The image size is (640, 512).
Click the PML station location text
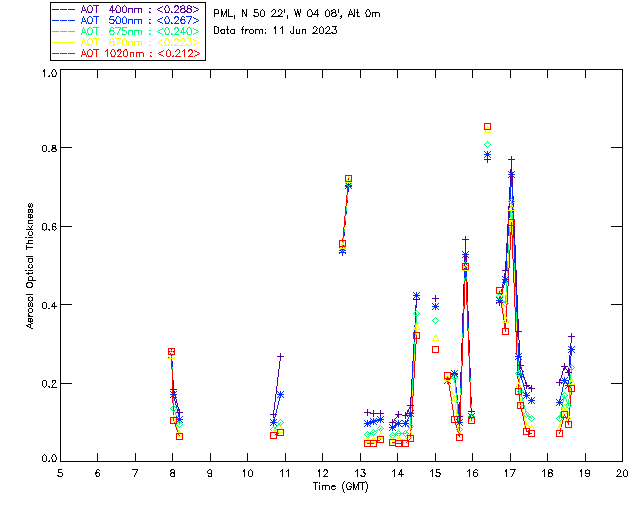tap(297, 14)
